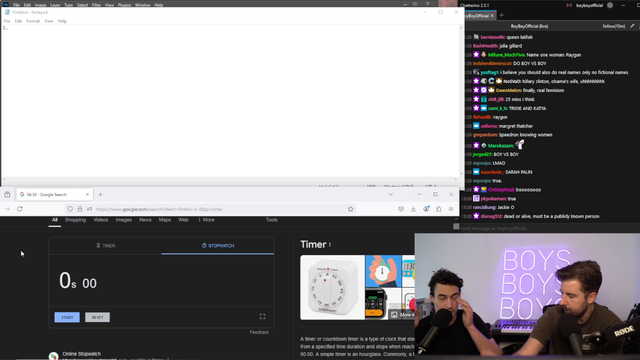
Task: Open Google search Tools
Action: coord(272,220)
